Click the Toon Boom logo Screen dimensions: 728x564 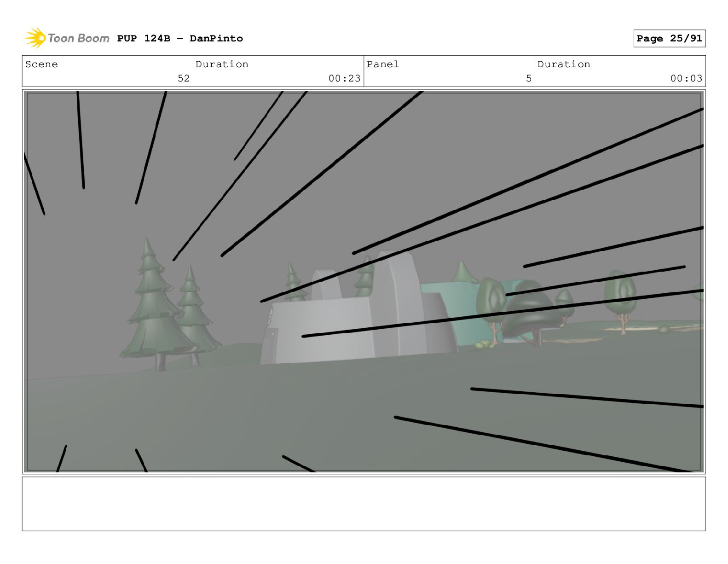click(66, 38)
